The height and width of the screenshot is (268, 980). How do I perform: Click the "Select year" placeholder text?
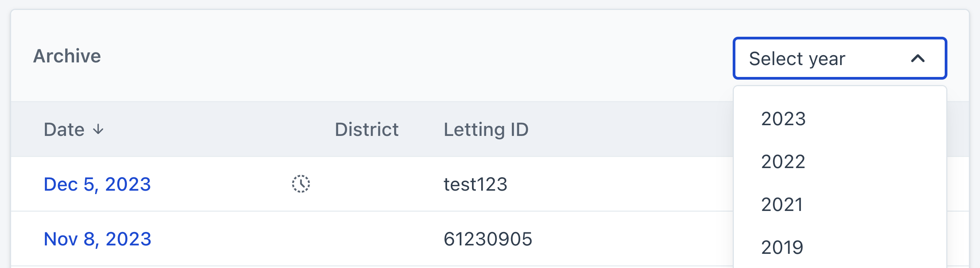(x=797, y=59)
